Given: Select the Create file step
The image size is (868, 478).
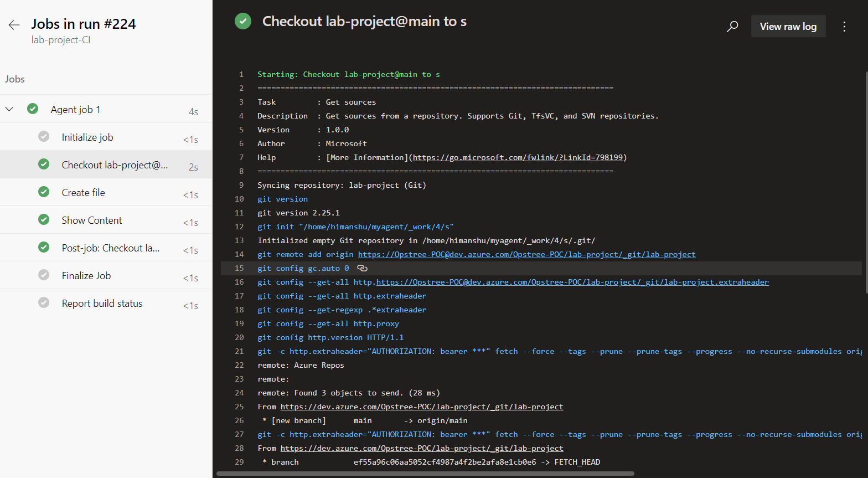Looking at the screenshot, I should [x=106, y=192].
